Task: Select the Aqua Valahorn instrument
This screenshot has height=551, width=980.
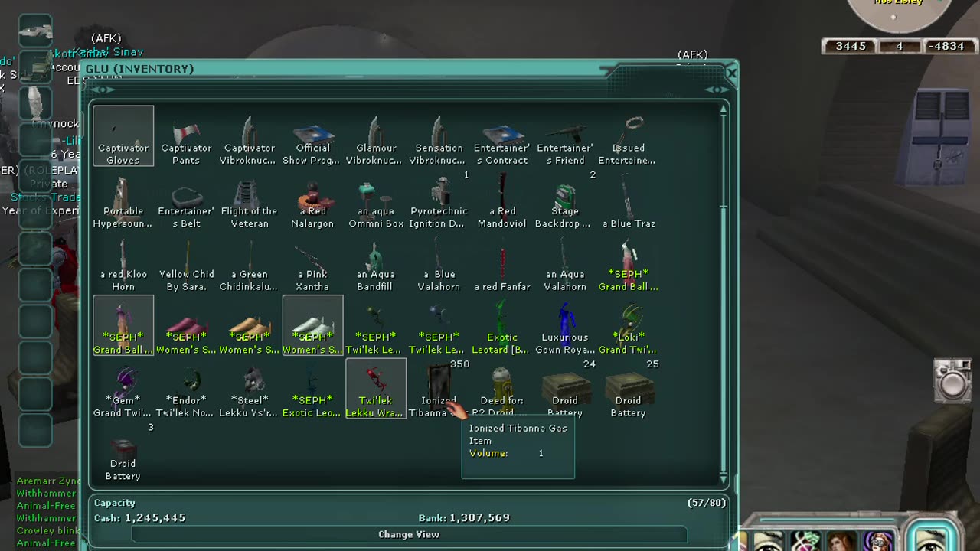Action: point(565,262)
